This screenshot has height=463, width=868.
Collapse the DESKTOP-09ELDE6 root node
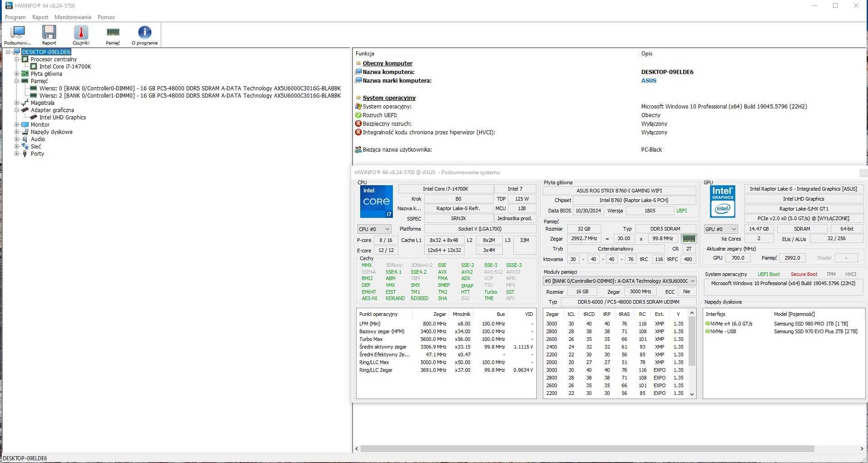coord(8,52)
